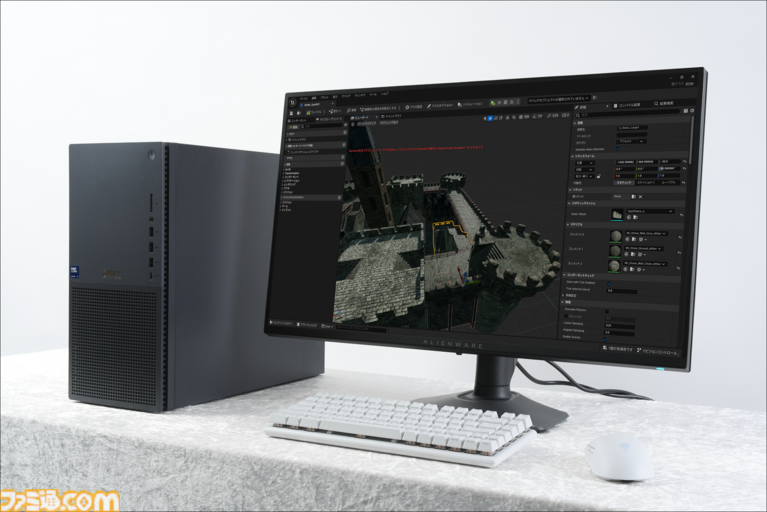767x512 pixels.
Task: Click the Element 0 material thumbnail
Action: tap(616, 236)
